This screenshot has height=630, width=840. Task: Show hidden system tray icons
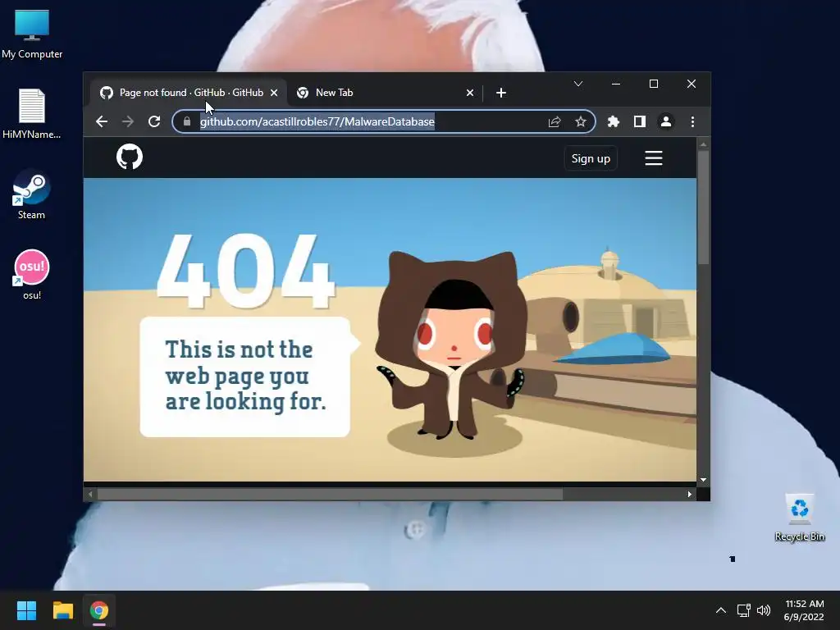[721, 610]
